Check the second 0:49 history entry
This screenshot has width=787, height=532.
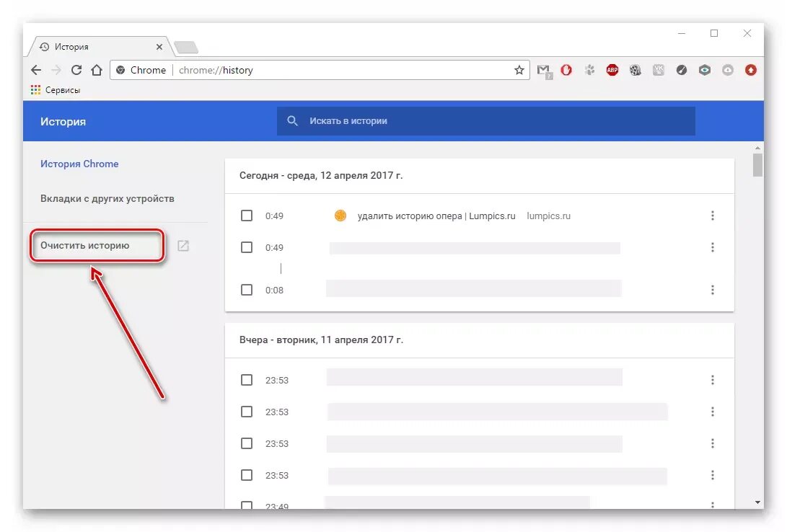coord(247,247)
